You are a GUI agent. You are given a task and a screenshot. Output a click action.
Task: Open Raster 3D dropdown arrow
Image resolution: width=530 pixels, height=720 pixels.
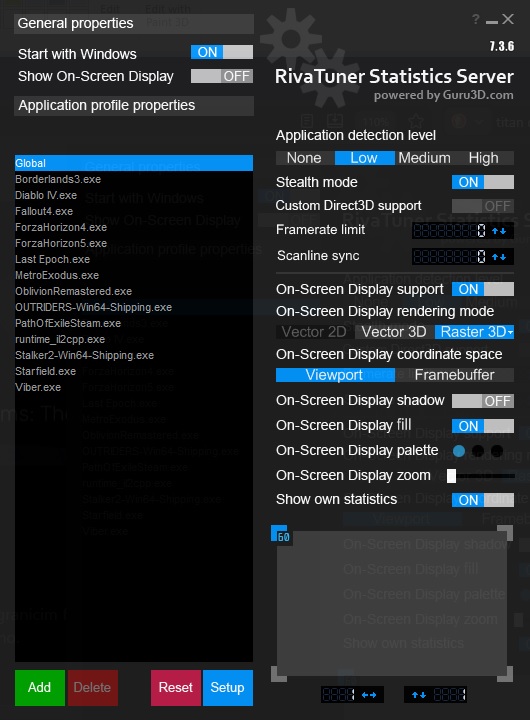click(510, 332)
